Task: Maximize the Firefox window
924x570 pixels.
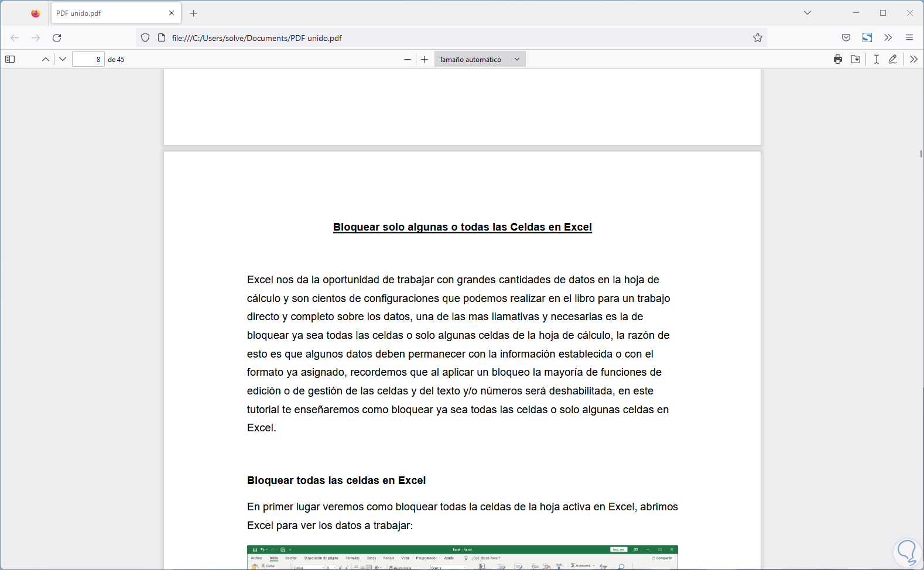Action: click(883, 13)
